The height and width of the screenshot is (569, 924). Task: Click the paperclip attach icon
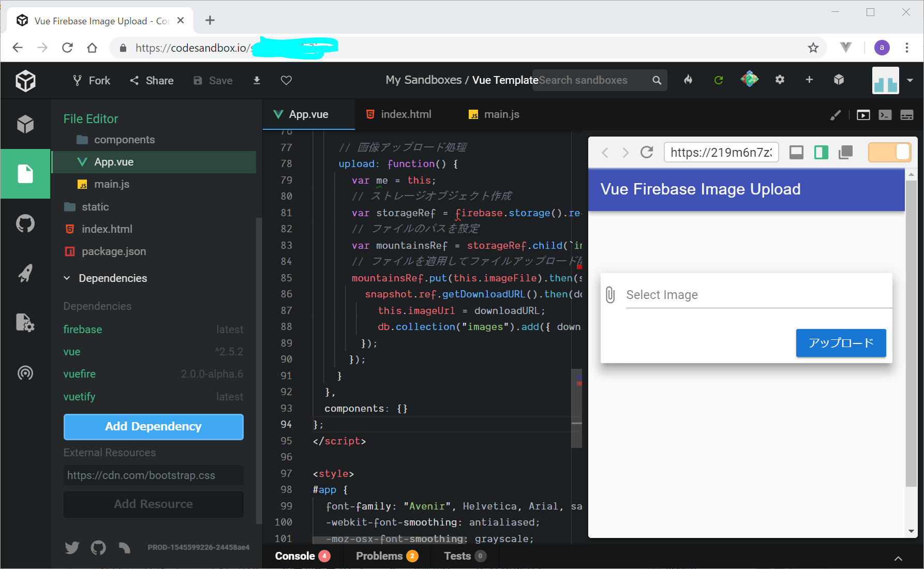pyautogui.click(x=610, y=295)
